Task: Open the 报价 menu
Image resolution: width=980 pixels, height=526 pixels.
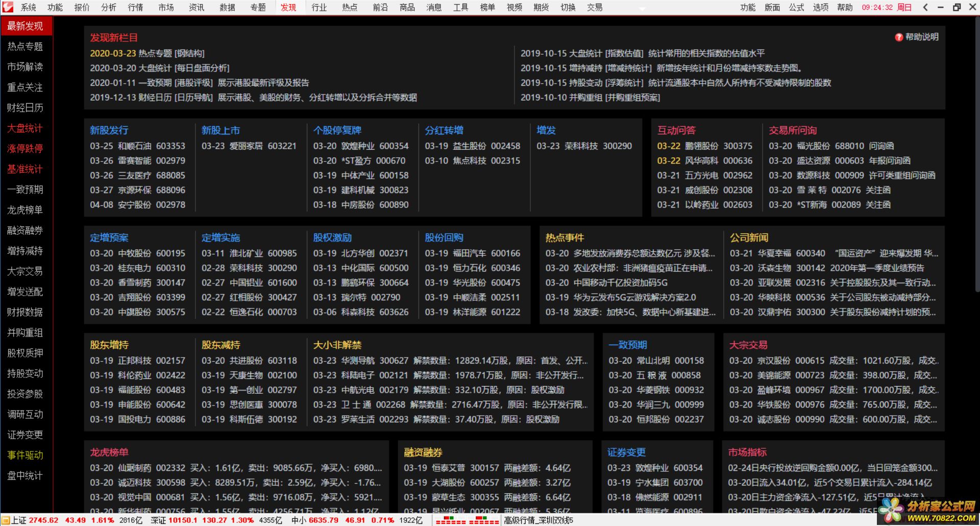Action: (x=82, y=7)
